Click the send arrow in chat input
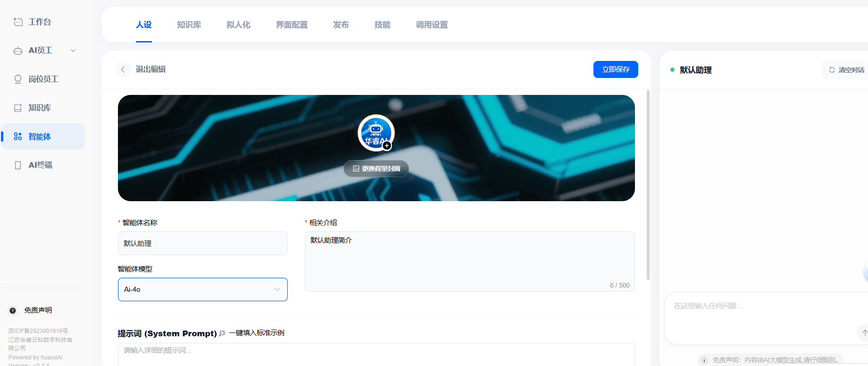This screenshot has height=366, width=868. (863, 332)
